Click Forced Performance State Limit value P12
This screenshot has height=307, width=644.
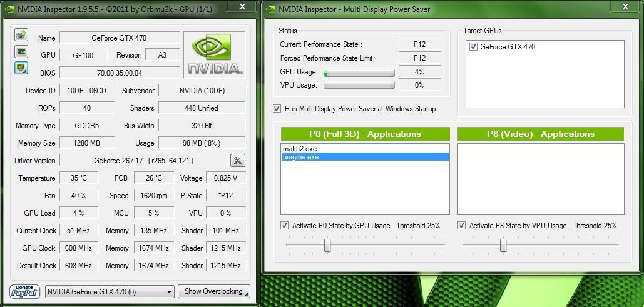(420, 58)
